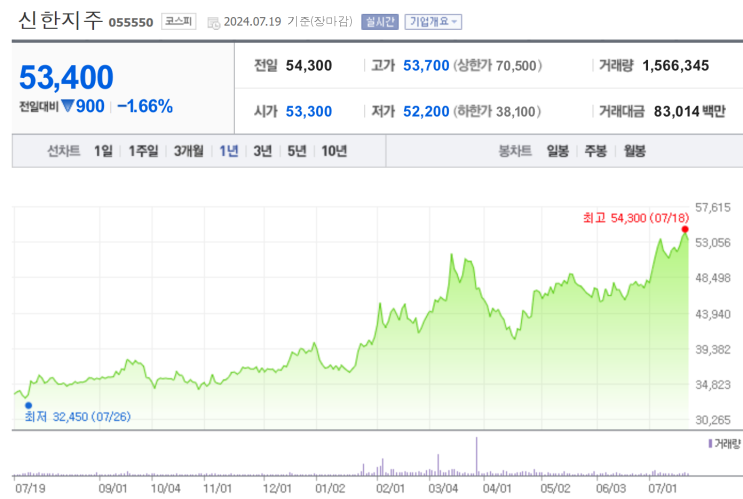
Task: Switch to the 3개월 chart range
Action: click(x=189, y=151)
